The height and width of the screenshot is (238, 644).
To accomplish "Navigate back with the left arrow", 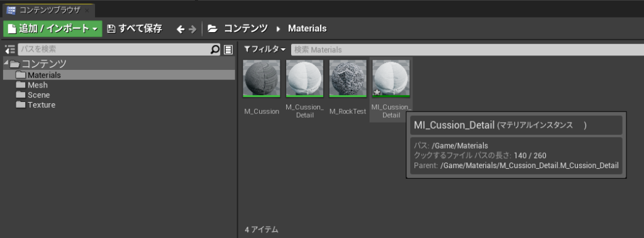I will (x=180, y=29).
